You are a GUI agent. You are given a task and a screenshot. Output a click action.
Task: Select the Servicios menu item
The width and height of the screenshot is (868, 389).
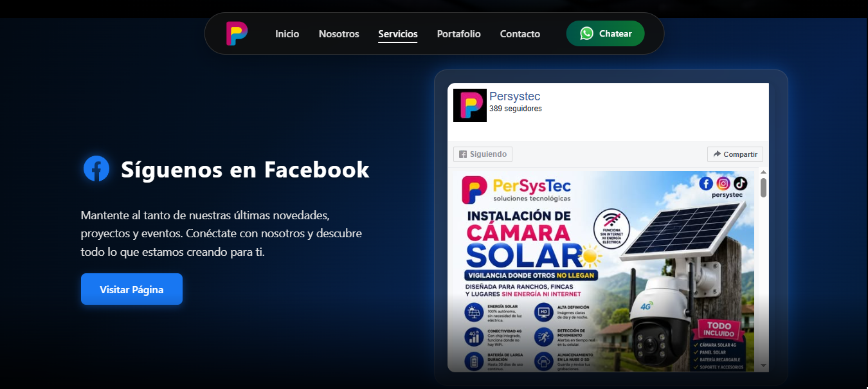coord(398,34)
